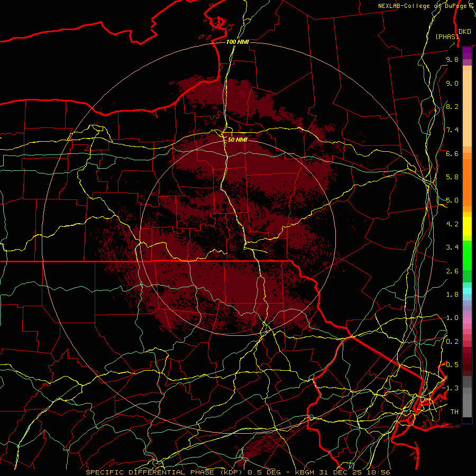Click the 100 NMI range ring label
Viewport: 476px width, 476px height.
[237, 42]
